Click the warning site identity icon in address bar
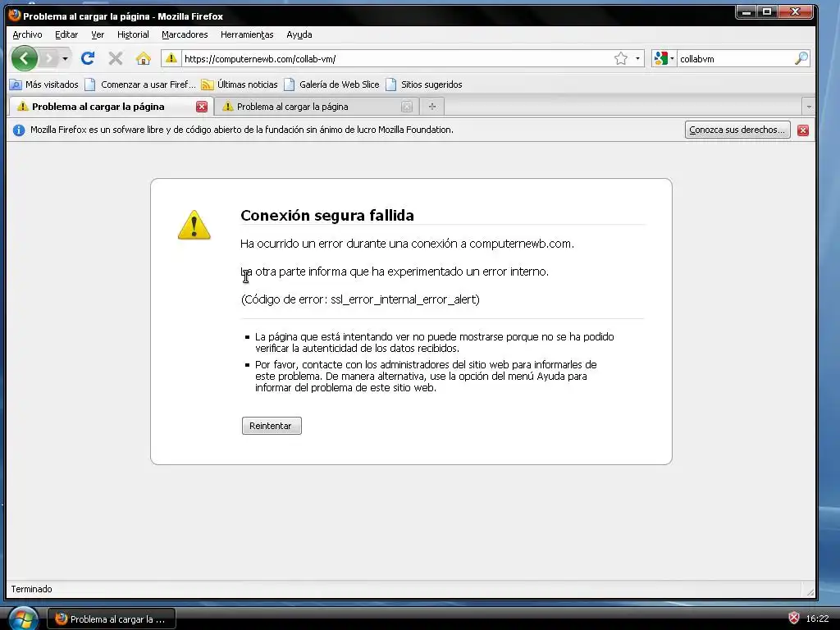840x630 pixels. coord(171,58)
